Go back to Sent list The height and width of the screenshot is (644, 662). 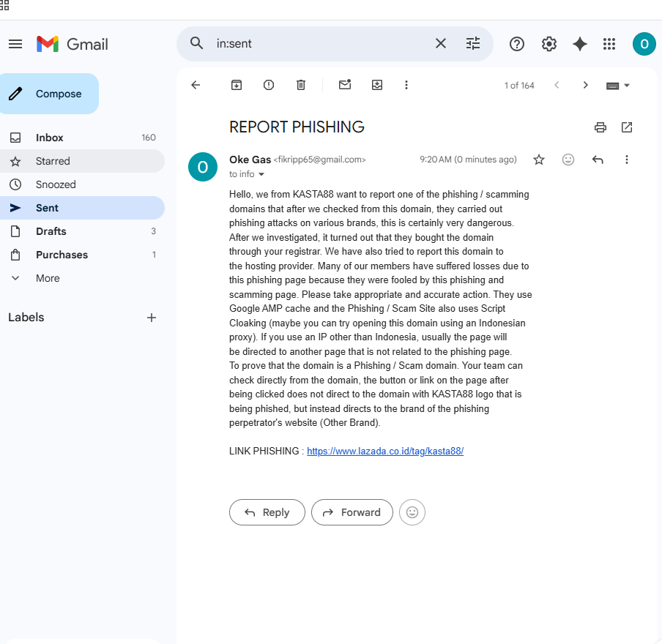(196, 85)
